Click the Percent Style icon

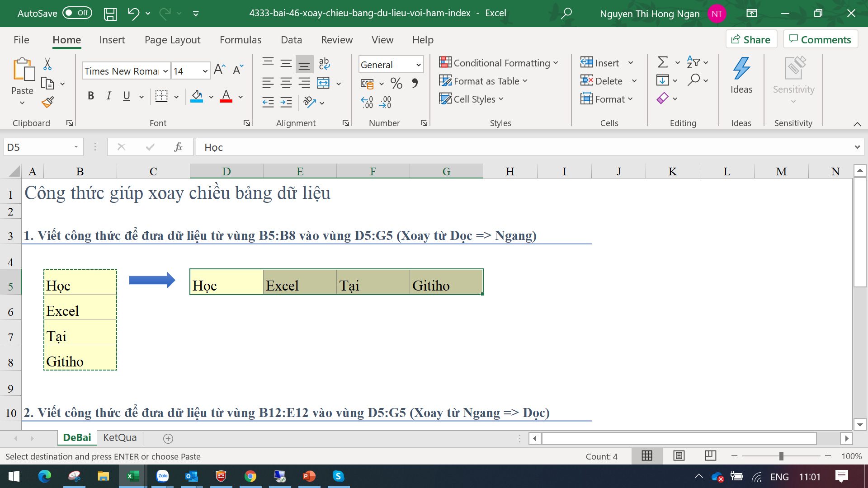pyautogui.click(x=396, y=83)
